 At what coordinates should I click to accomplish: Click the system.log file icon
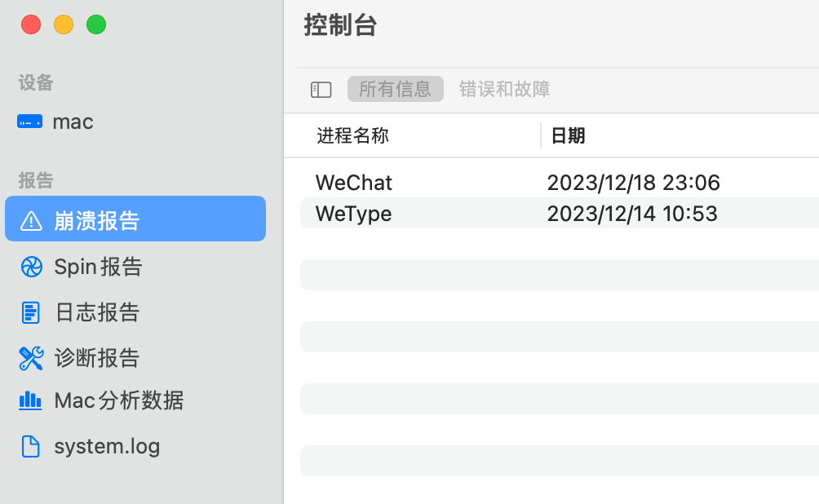(30, 447)
